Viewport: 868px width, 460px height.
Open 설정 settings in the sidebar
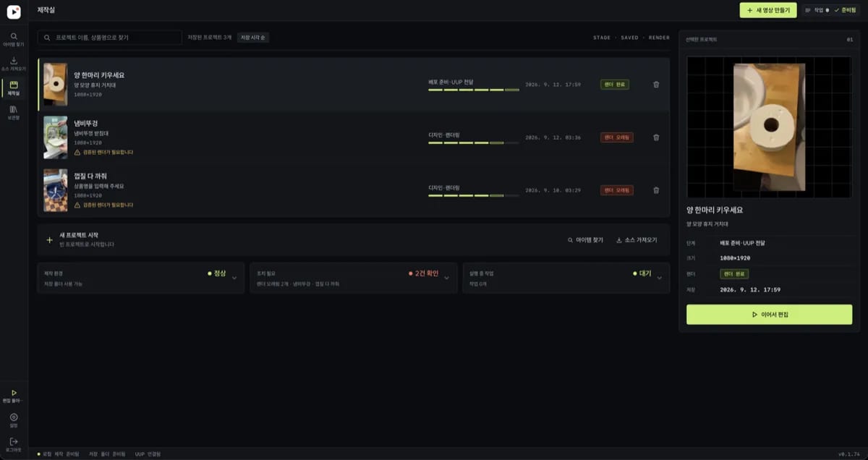point(14,420)
